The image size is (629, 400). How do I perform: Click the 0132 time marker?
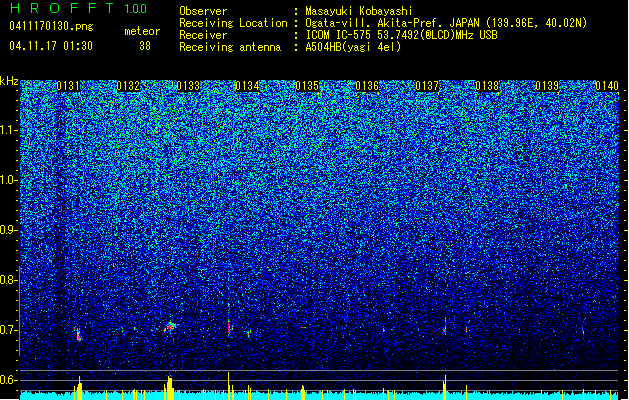click(128, 86)
